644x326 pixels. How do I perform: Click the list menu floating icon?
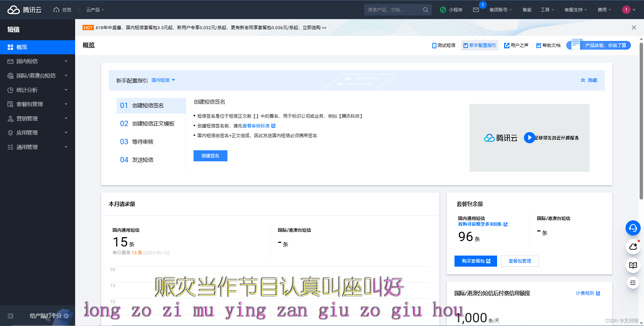point(633,283)
